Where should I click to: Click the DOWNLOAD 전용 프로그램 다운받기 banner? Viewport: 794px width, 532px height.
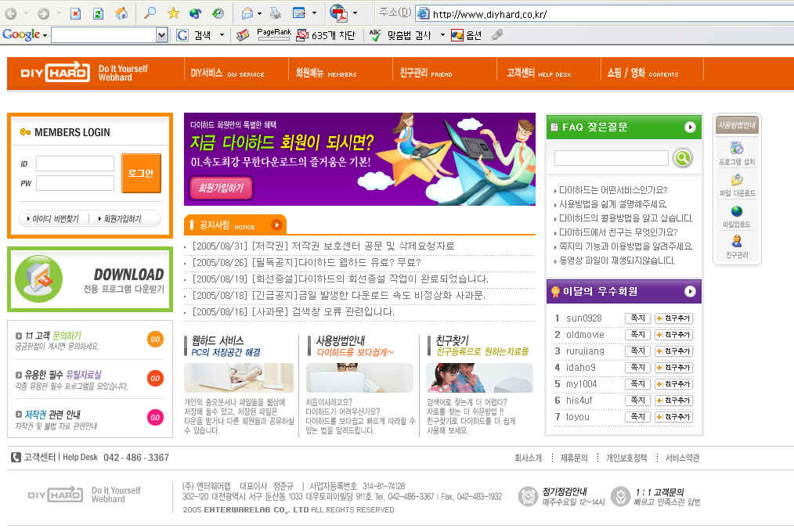pos(90,279)
